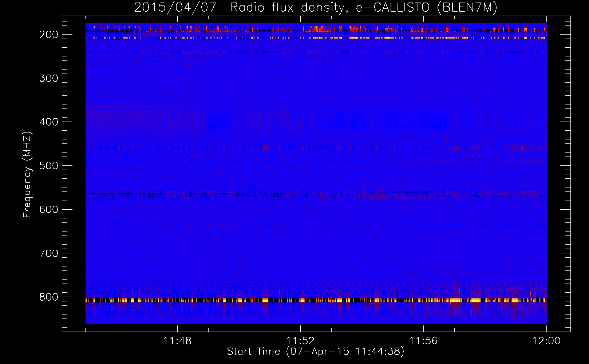Click the 400 frequency tick label
Viewport: 589px width, 364px height.
pos(49,122)
